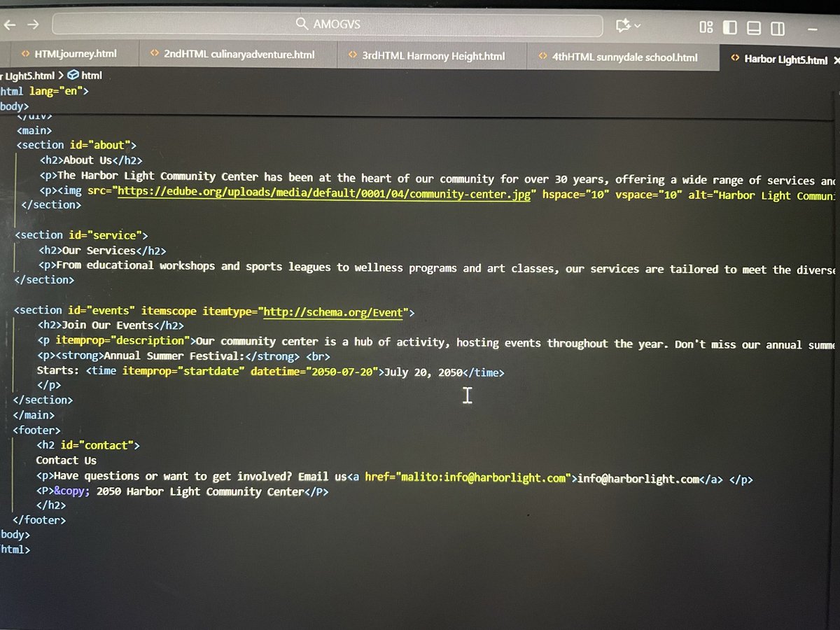The image size is (840, 630).
Task: Open the Light5.html breadcrumb file item
Action: coord(28,75)
